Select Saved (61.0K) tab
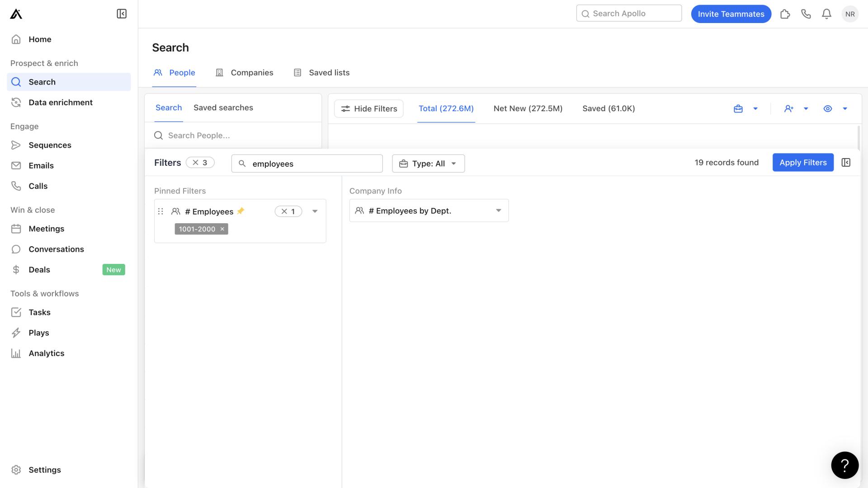Image resolution: width=868 pixels, height=488 pixels. coord(609,108)
